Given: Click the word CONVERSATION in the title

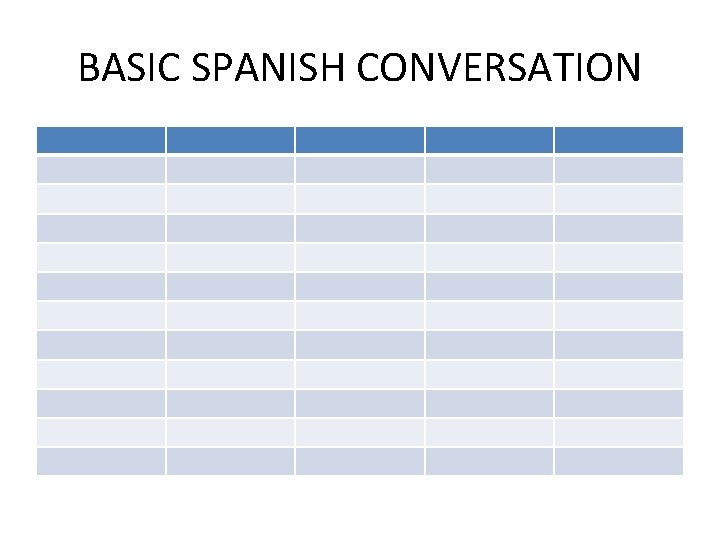Looking at the screenshot, I should (499, 68).
